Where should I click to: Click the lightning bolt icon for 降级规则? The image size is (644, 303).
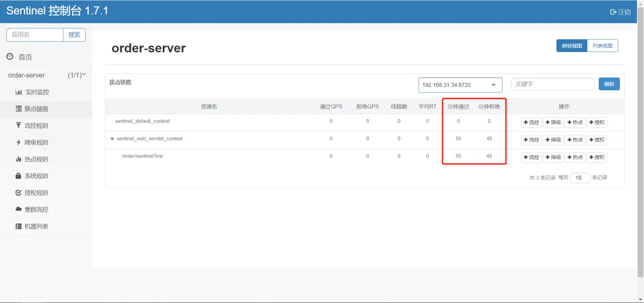(x=18, y=142)
